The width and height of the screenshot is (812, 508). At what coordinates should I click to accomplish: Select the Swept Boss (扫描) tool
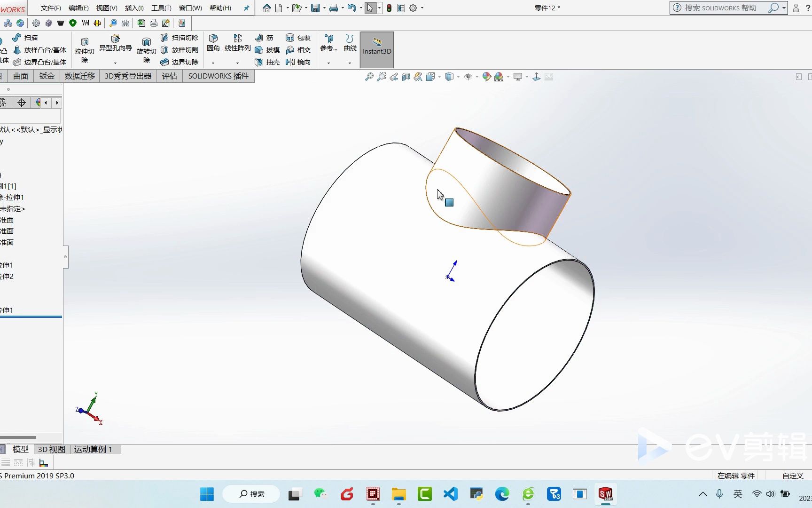(25, 38)
